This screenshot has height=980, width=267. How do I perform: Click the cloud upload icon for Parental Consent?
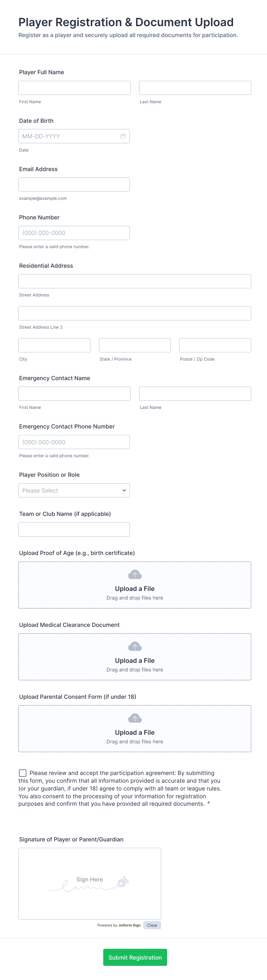point(135,718)
